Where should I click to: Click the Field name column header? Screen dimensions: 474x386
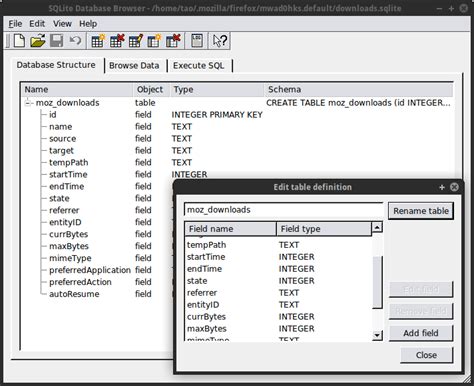231,229
